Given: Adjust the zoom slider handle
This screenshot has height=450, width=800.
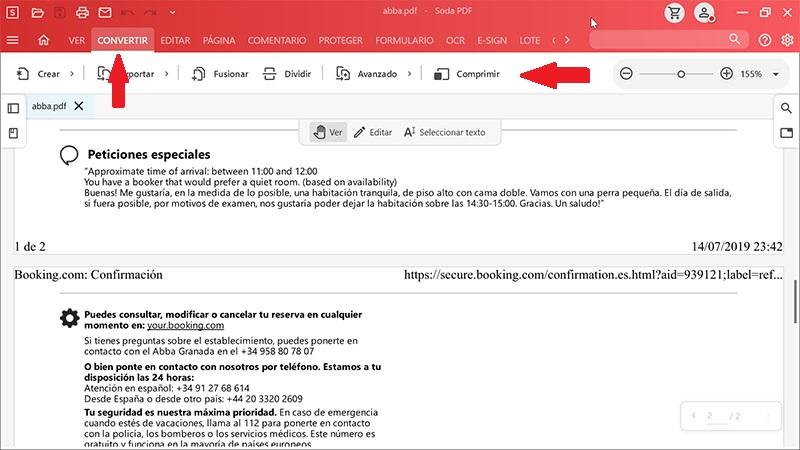Looking at the screenshot, I should coord(681,74).
